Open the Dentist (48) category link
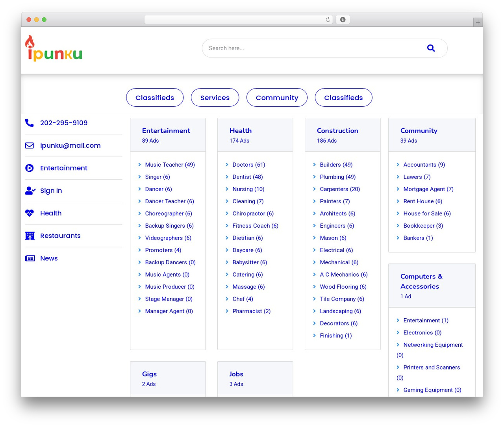Screen dimensions: 504x427 click(247, 177)
